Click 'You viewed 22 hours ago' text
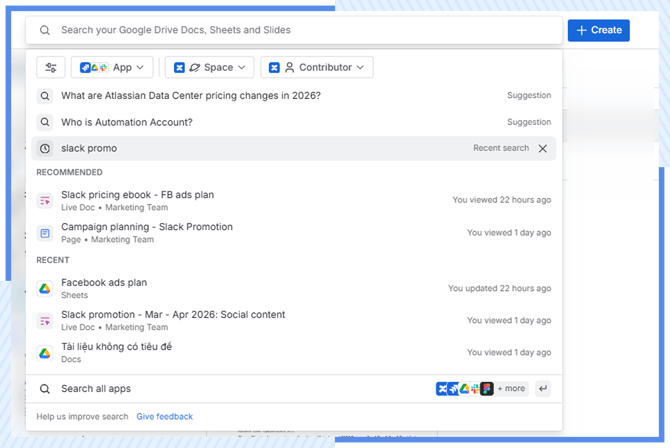Image resolution: width=670 pixels, height=448 pixels. coord(502,200)
